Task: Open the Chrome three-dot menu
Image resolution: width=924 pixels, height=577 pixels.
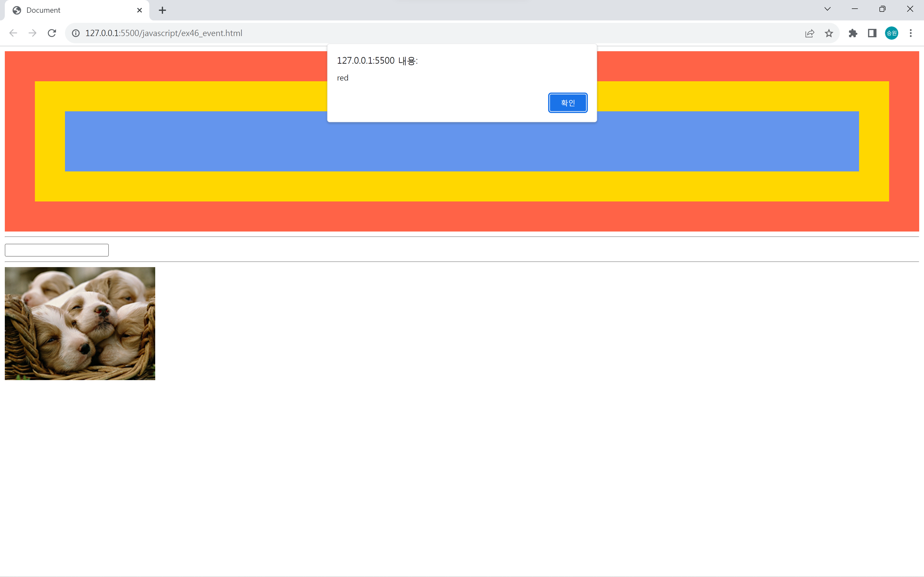Action: click(x=911, y=33)
